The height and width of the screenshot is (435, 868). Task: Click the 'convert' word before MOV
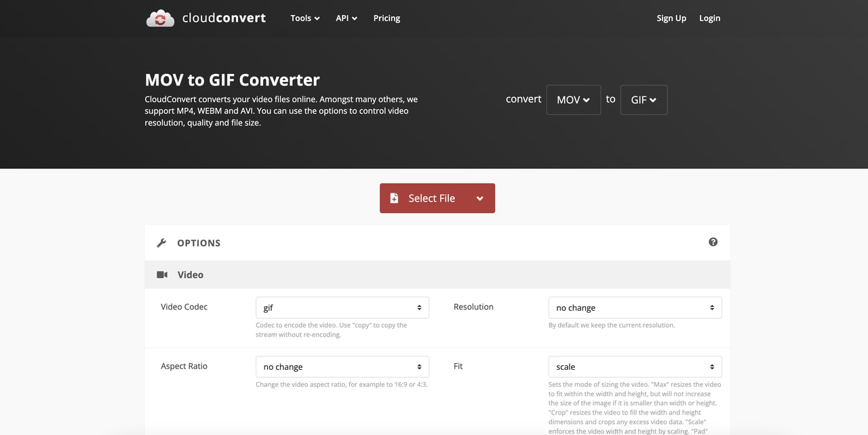click(x=524, y=99)
